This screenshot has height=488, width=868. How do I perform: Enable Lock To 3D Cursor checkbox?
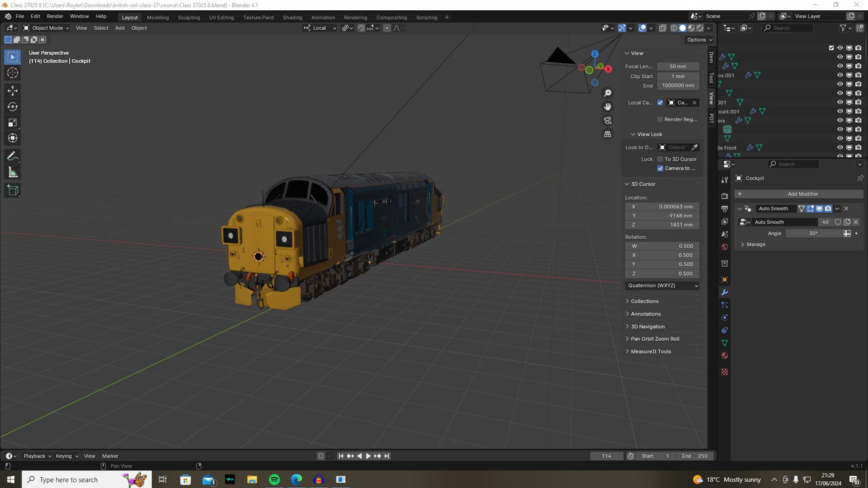[x=660, y=159]
